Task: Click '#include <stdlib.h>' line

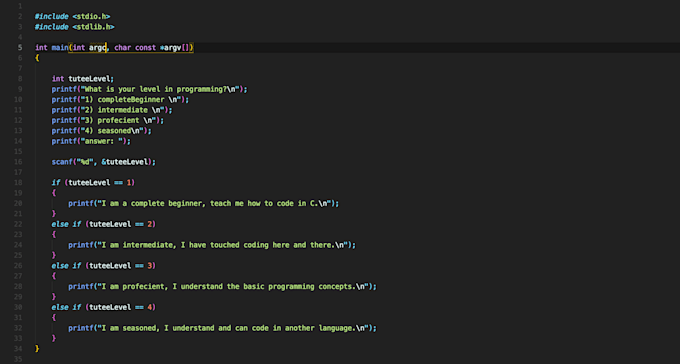Action: 75,27
